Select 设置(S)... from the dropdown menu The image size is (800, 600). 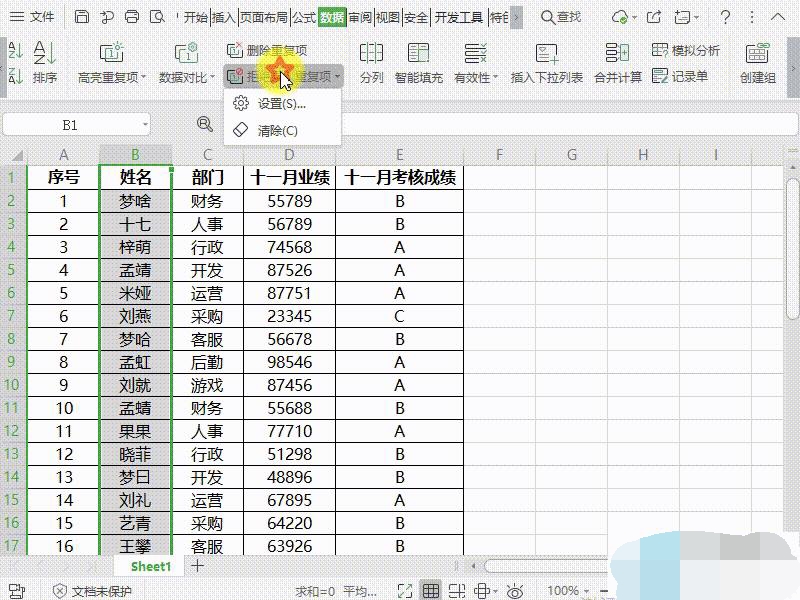(281, 104)
